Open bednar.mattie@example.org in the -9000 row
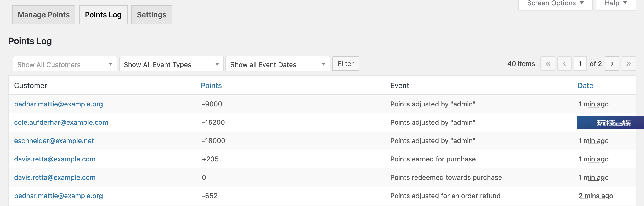Viewport: 644px width, 206px height. pos(58,104)
